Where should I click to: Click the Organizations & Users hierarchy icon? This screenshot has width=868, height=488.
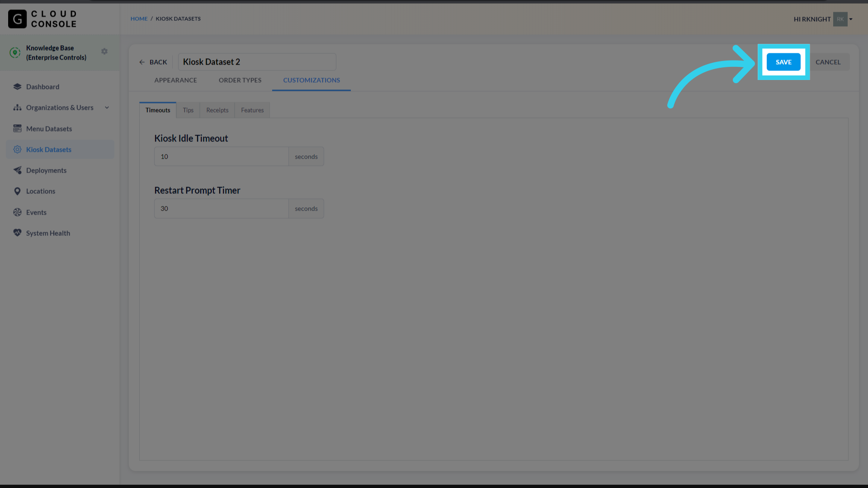coord(17,108)
